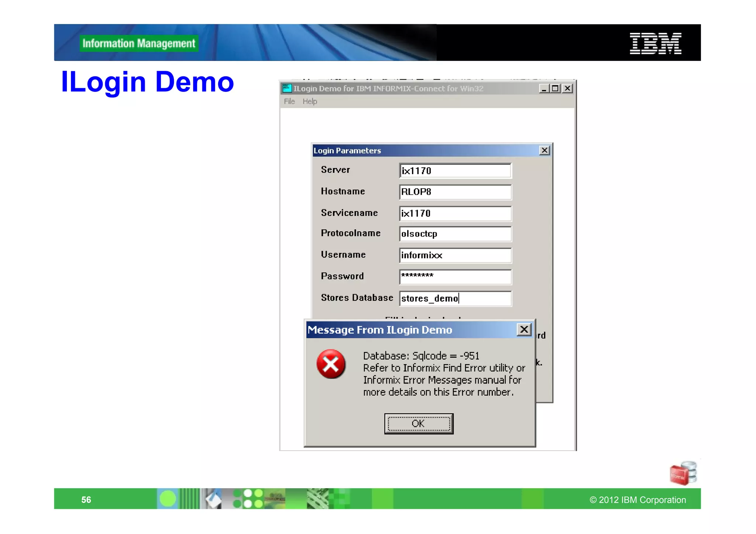The width and height of the screenshot is (756, 534).
Task: Click the IBM logo in slide header
Action: click(655, 44)
